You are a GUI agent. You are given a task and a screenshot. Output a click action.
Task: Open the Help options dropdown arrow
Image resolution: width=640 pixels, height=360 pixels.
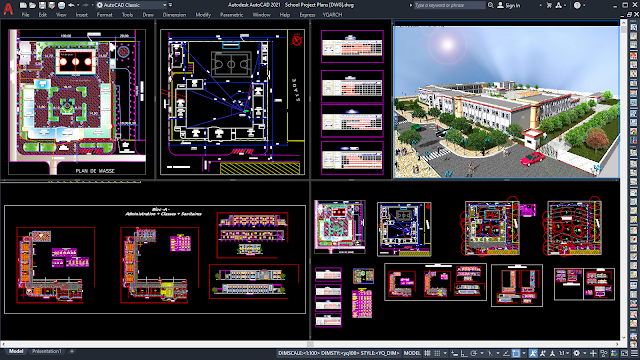click(x=584, y=5)
